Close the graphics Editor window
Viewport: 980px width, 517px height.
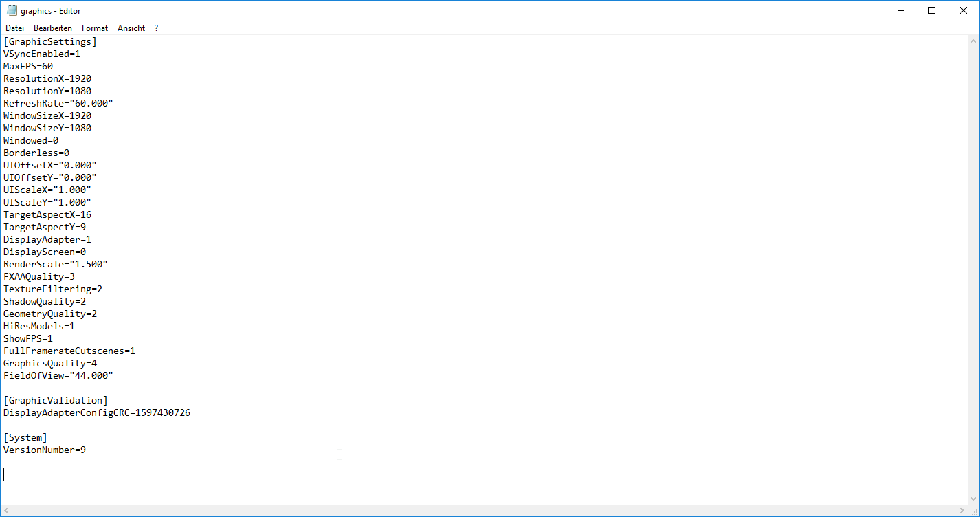[x=964, y=10]
